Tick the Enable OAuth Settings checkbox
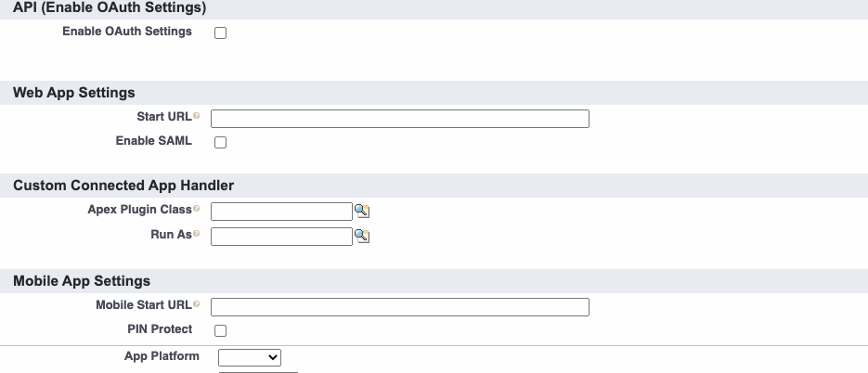This screenshot has height=373, width=868. 220,32
